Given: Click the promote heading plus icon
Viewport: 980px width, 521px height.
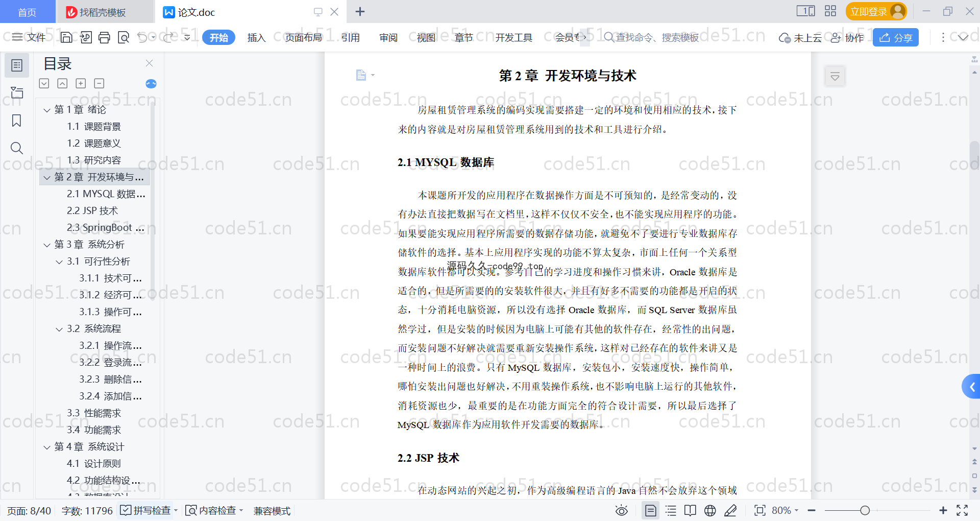Looking at the screenshot, I should point(81,83).
